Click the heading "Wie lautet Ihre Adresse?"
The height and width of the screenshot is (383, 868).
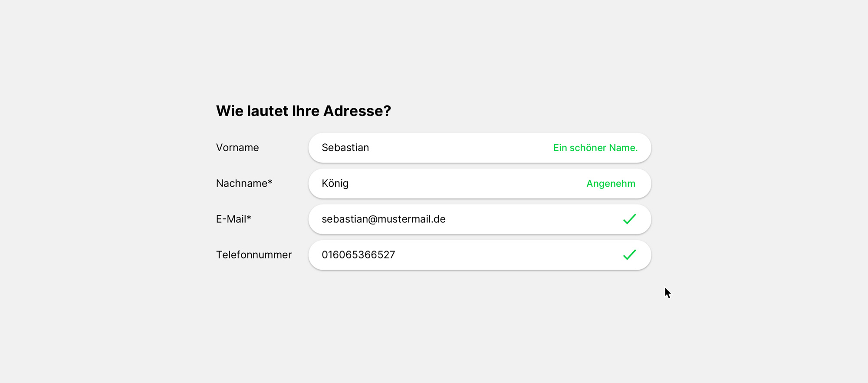(x=303, y=111)
